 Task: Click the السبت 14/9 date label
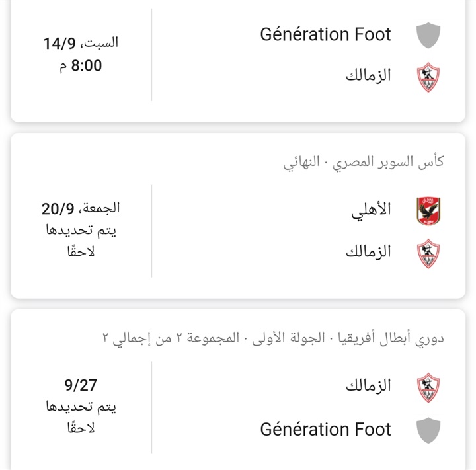click(x=81, y=43)
